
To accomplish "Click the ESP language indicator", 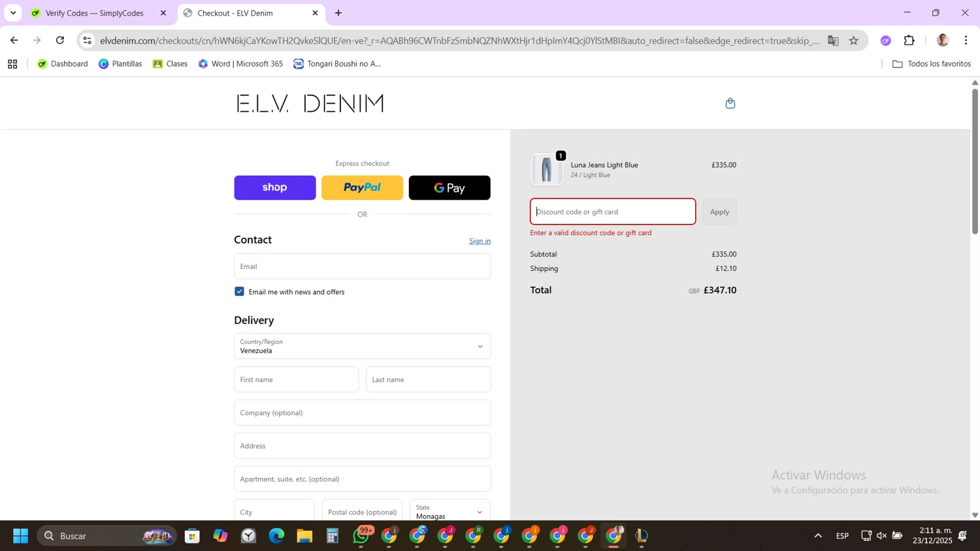I will coord(842,536).
